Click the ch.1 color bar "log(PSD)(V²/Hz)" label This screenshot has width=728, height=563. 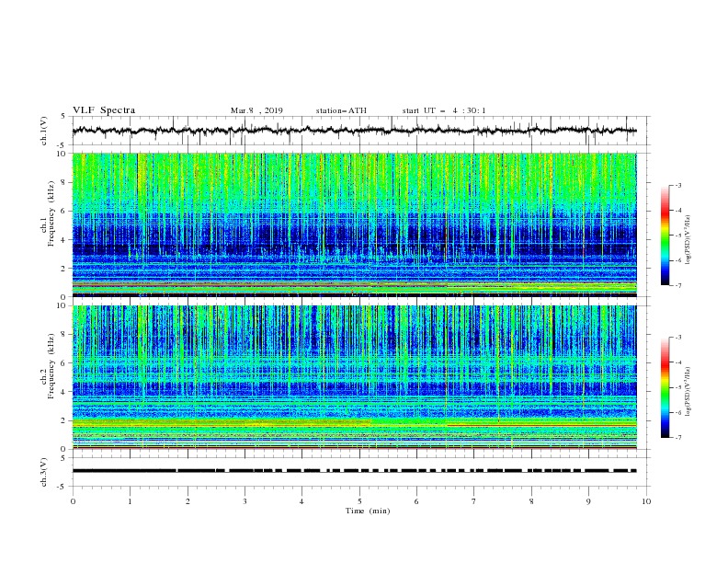688,240
